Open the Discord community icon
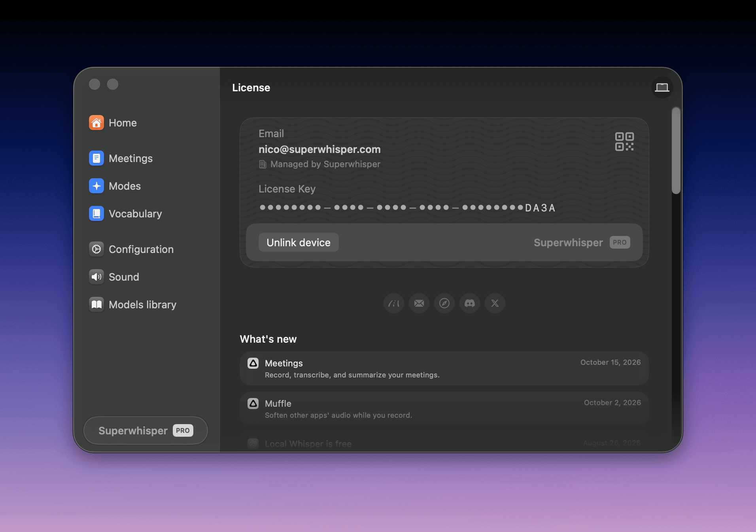 [470, 303]
